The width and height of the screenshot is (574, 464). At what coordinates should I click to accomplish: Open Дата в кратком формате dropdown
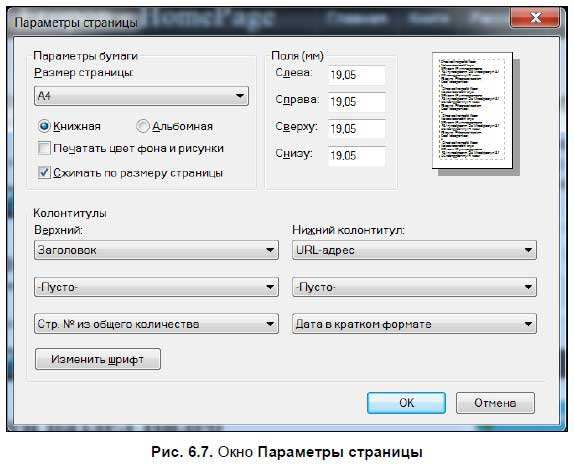414,324
